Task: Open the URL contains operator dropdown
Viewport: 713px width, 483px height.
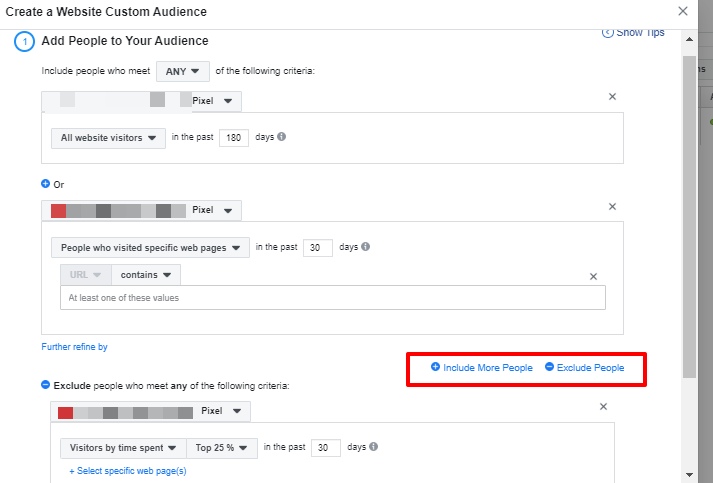Action: (146, 274)
